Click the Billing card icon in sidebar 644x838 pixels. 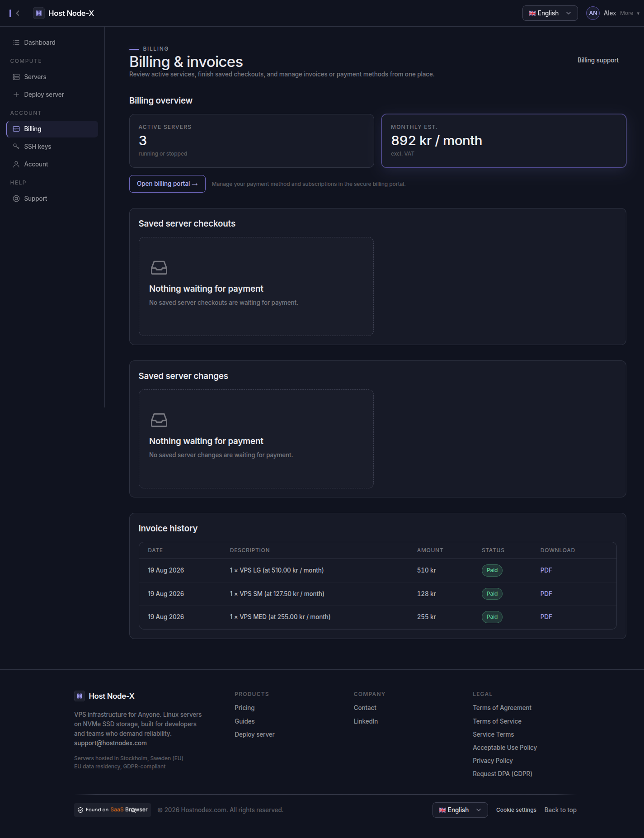click(16, 129)
